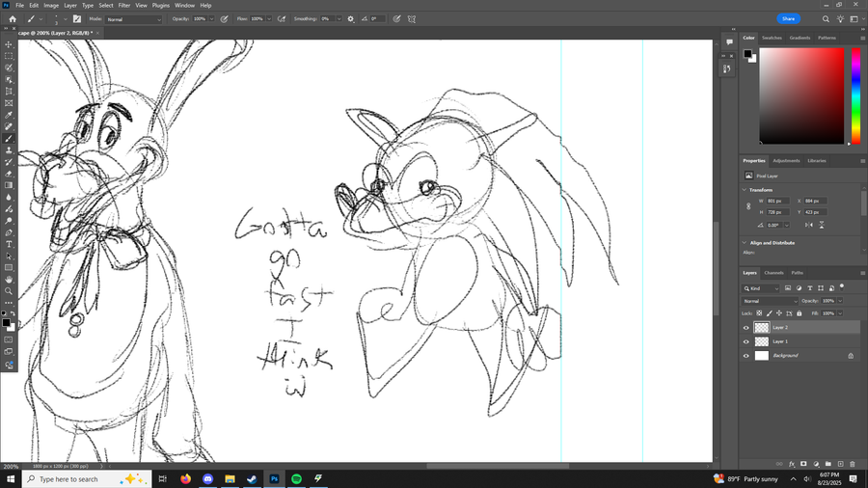Image resolution: width=868 pixels, height=488 pixels.
Task: Click the Search magnifier icon
Action: coord(826,19)
